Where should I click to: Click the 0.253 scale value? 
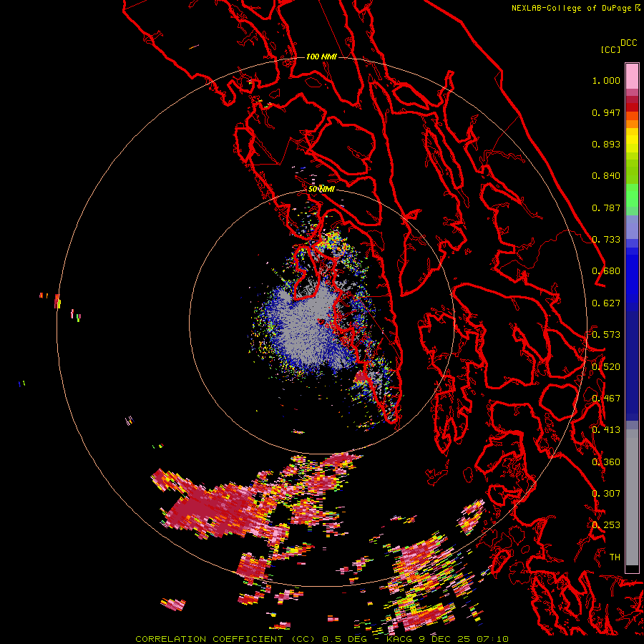(x=606, y=525)
